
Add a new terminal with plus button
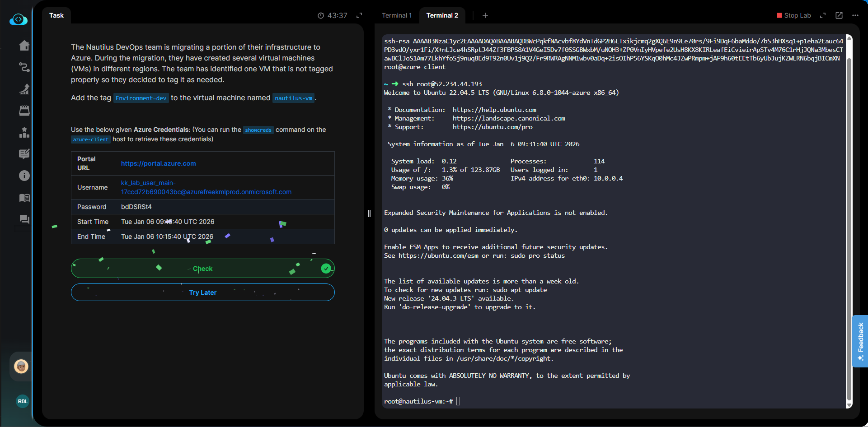click(485, 15)
